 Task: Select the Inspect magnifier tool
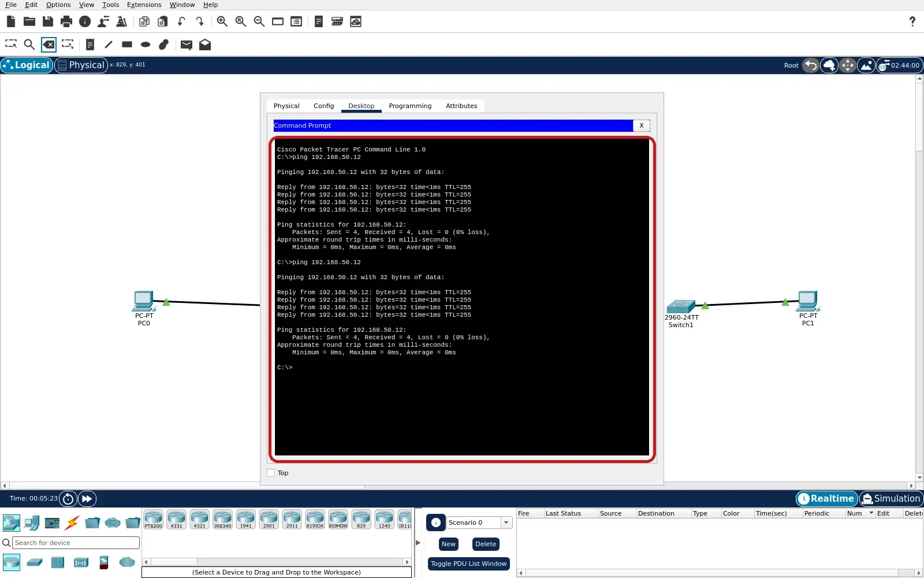tap(29, 44)
